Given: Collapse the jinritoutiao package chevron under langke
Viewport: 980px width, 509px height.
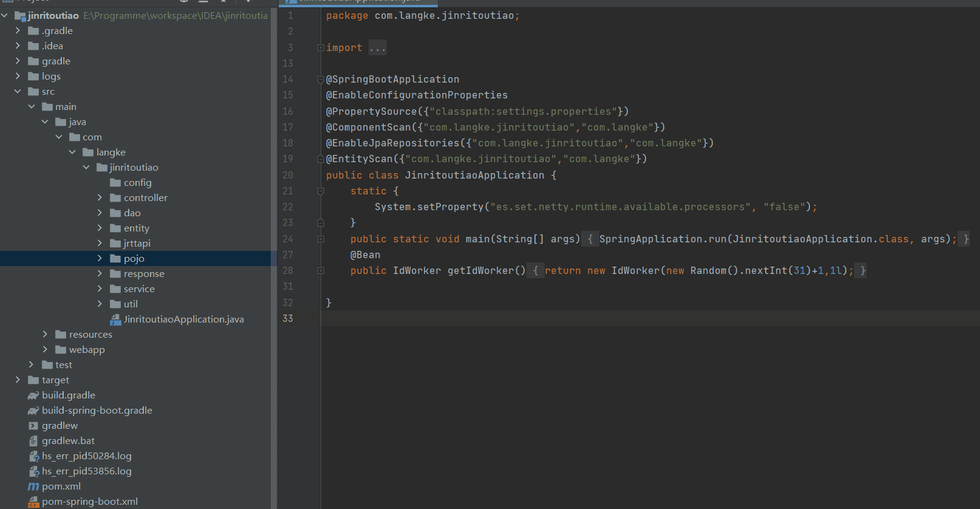Looking at the screenshot, I should (x=86, y=168).
